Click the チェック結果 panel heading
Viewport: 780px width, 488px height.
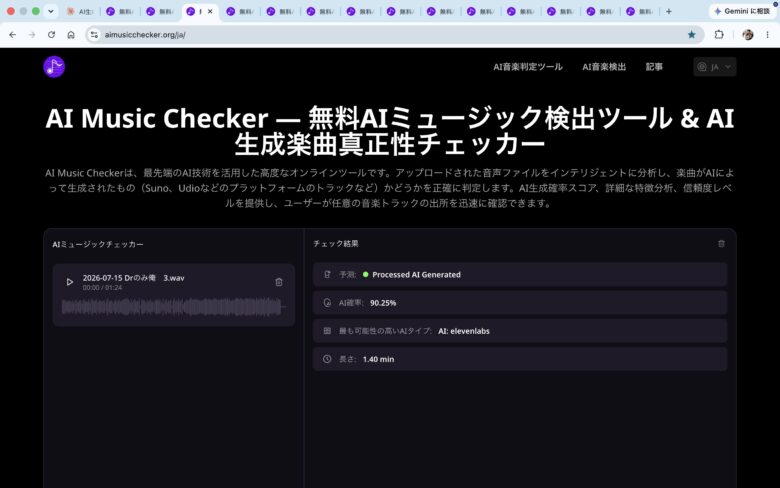pyautogui.click(x=336, y=244)
